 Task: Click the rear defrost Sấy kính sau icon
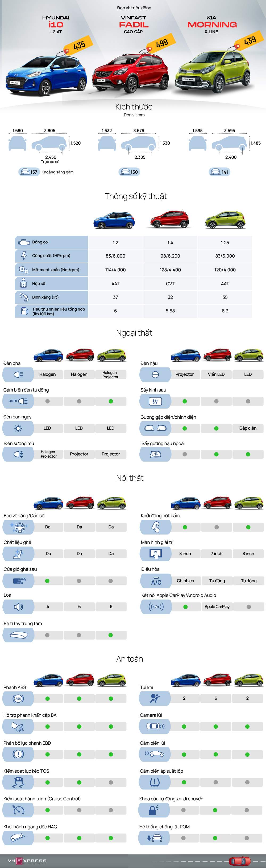(155, 401)
